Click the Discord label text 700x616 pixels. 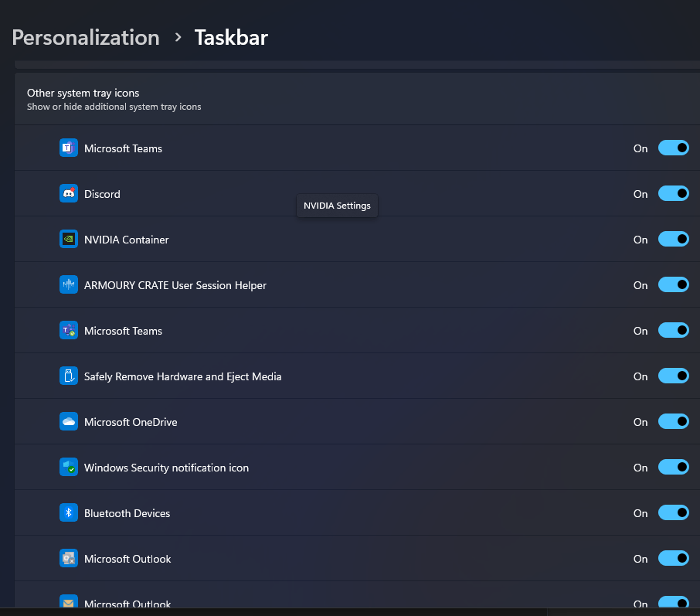(x=102, y=194)
